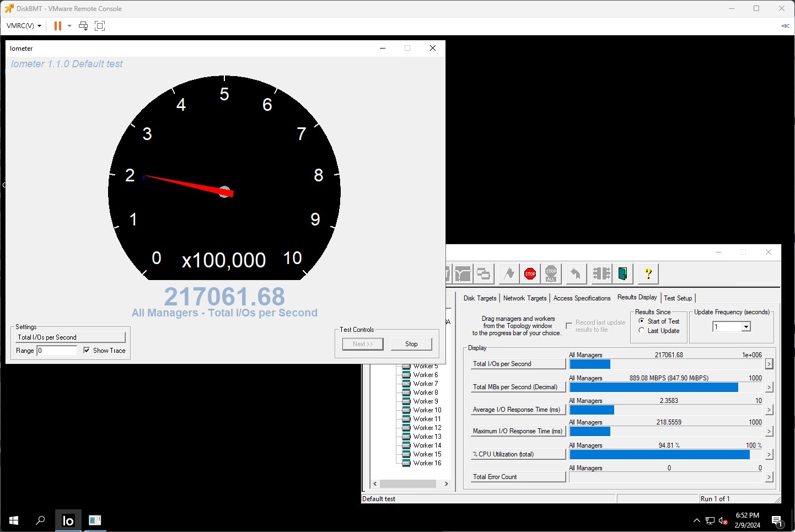
Task: Open Windows taskbar search
Action: 40,520
